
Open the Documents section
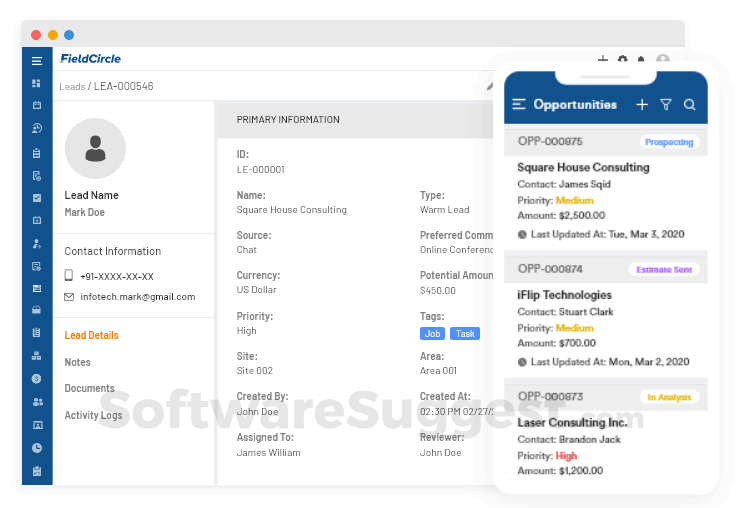pos(89,389)
